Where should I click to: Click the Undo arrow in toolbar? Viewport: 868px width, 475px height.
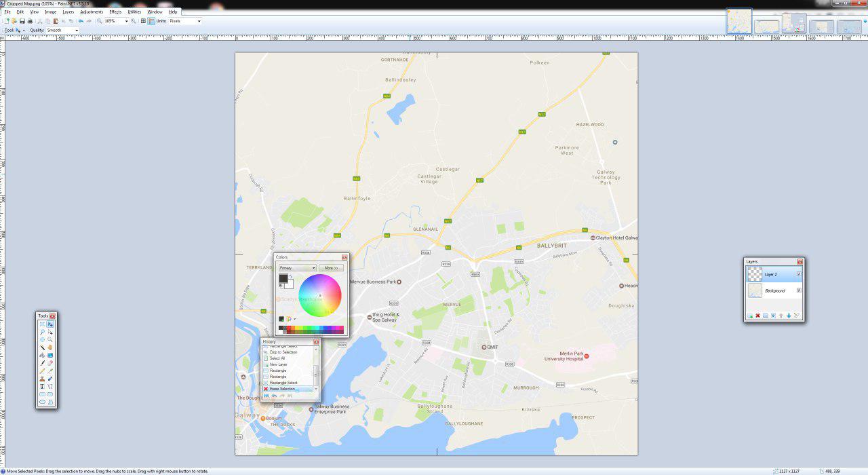(x=81, y=21)
